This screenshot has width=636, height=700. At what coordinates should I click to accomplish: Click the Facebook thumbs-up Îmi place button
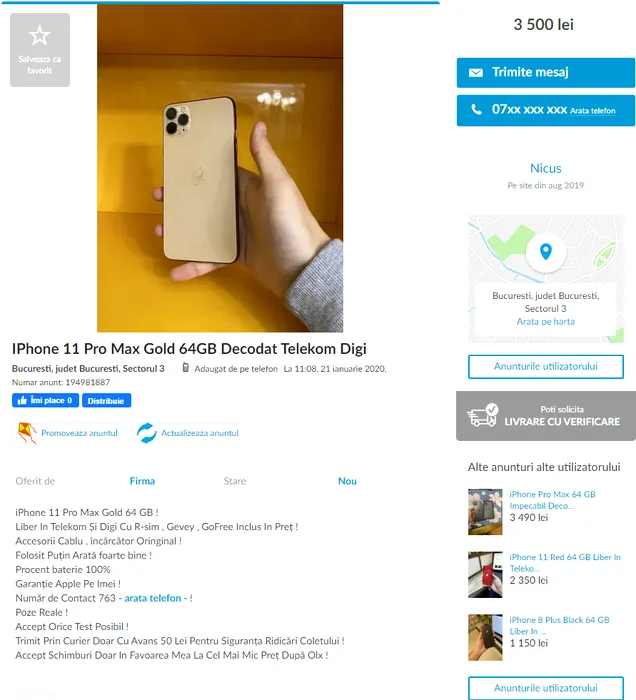point(45,400)
